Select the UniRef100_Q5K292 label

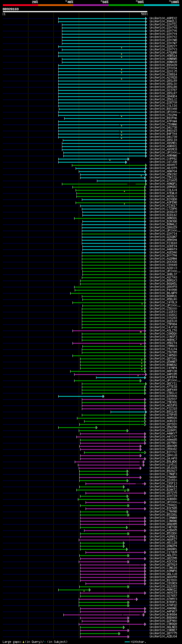point(163,174)
